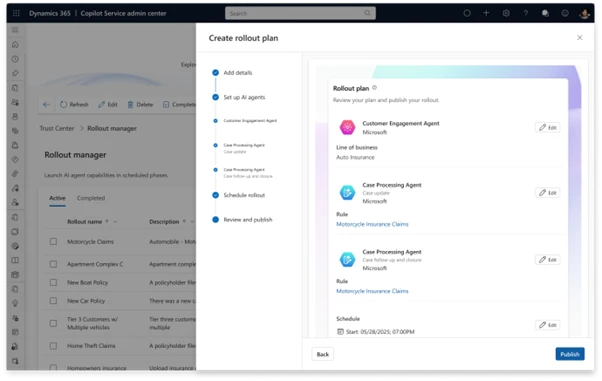The height and width of the screenshot is (381, 602).
Task: Click the circle icon in the top bar
Action: pyautogui.click(x=467, y=13)
